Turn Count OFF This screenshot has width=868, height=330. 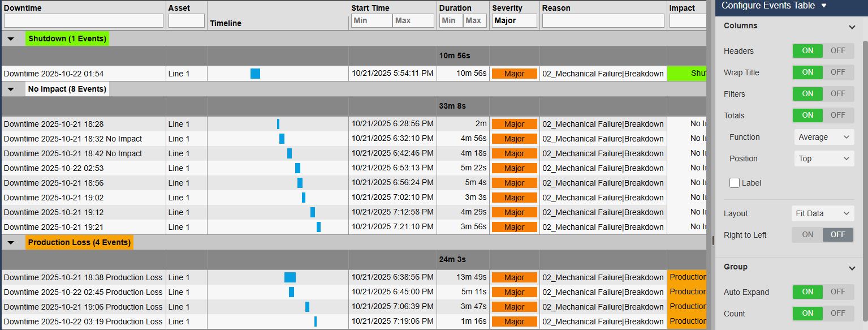[838, 314]
